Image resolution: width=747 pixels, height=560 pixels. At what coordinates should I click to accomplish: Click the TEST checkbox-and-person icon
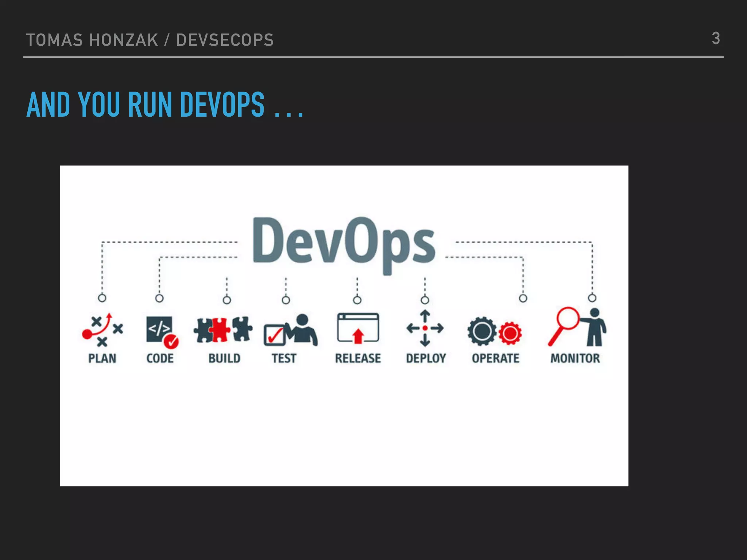pos(291,330)
